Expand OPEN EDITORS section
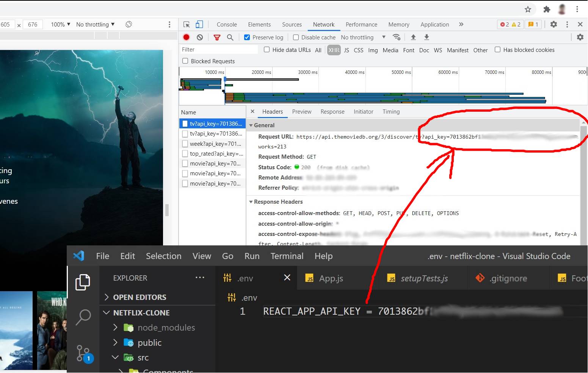 107,297
